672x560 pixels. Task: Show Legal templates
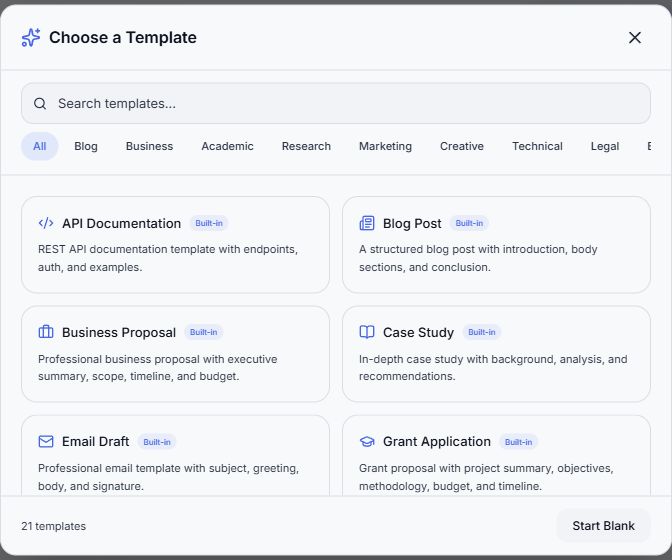[605, 146]
